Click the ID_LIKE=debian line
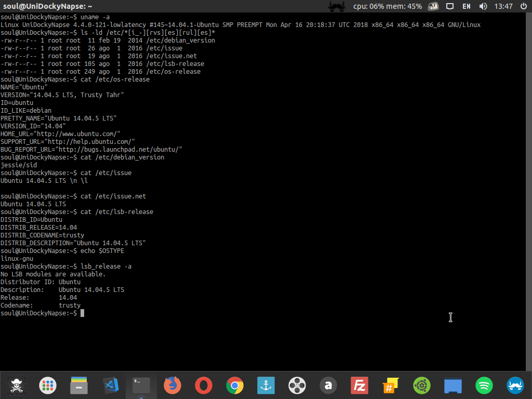This screenshot has width=532, height=399. tap(26, 111)
